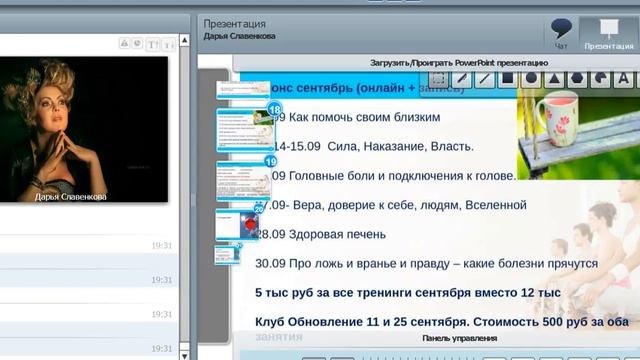Click slide line 'Головные боли и подключения к голове.'

coord(402,176)
